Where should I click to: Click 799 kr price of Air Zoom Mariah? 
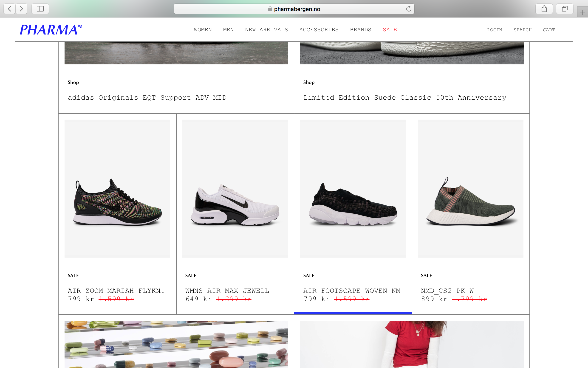point(81,299)
